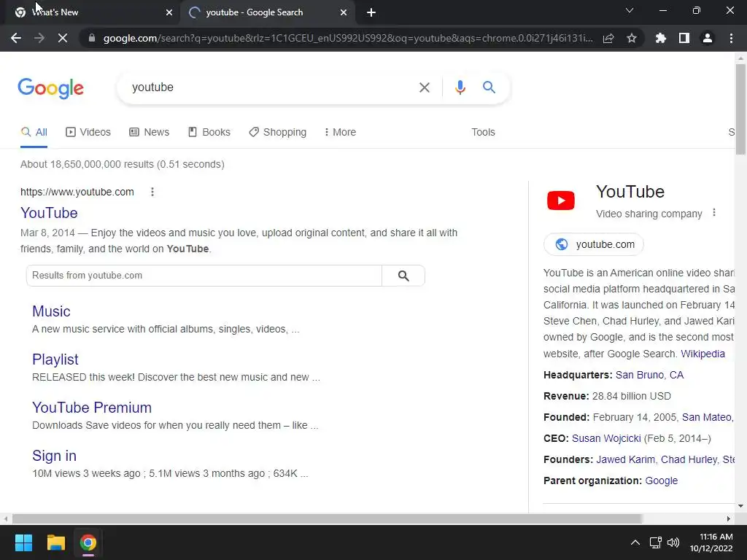The height and width of the screenshot is (560, 747).
Task: Open the Extensions puzzle icon
Action: pyautogui.click(x=661, y=38)
